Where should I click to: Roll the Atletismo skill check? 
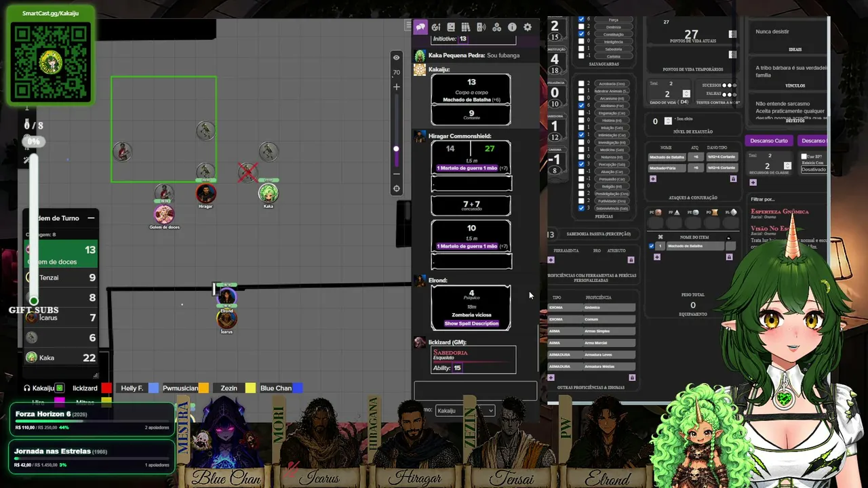(613, 106)
